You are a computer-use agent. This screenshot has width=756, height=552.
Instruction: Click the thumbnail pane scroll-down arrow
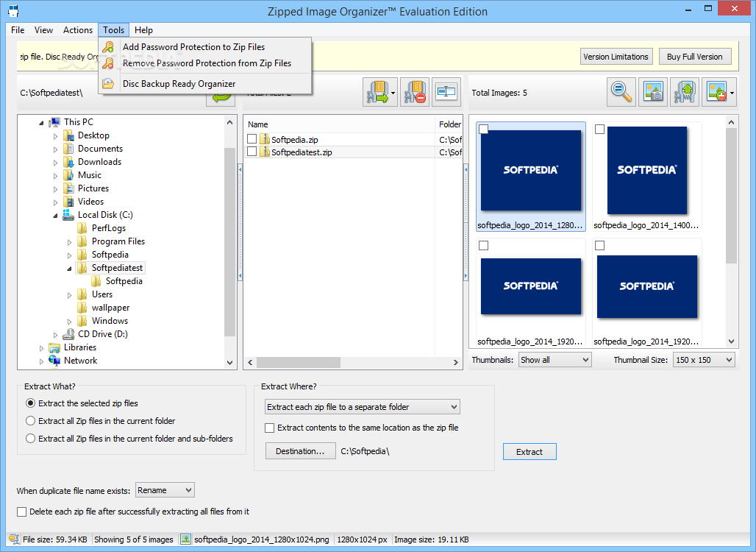[x=731, y=342]
